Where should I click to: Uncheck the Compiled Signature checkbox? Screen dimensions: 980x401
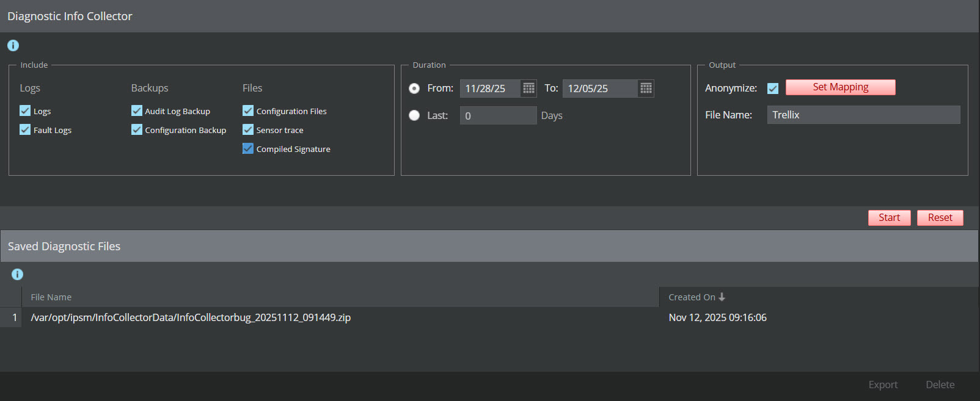point(248,148)
